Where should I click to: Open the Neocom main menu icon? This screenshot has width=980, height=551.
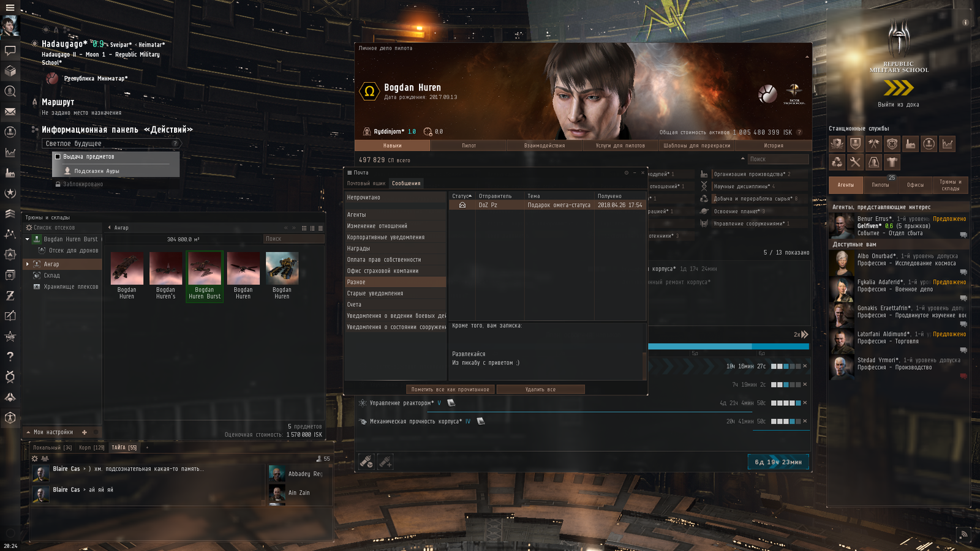point(10,7)
